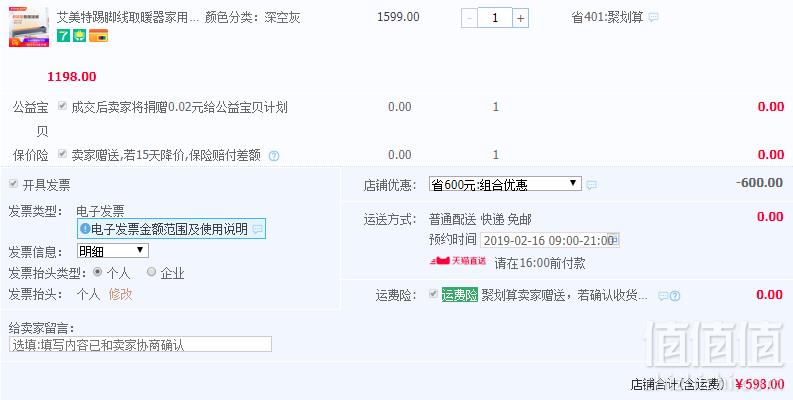
Task: Click help question mark beside 保价险 description
Action: (274, 156)
